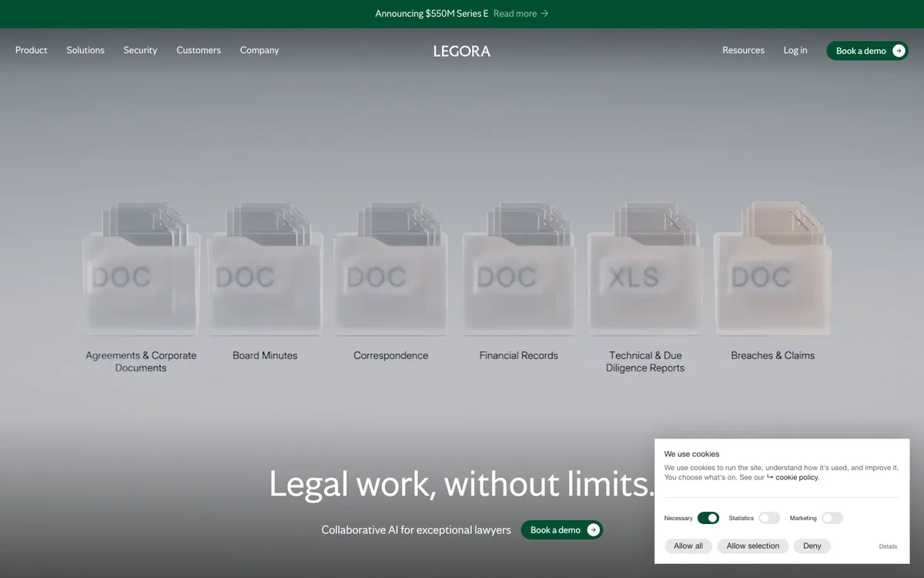Open the Resources menu
924x578 pixels.
pyautogui.click(x=743, y=50)
